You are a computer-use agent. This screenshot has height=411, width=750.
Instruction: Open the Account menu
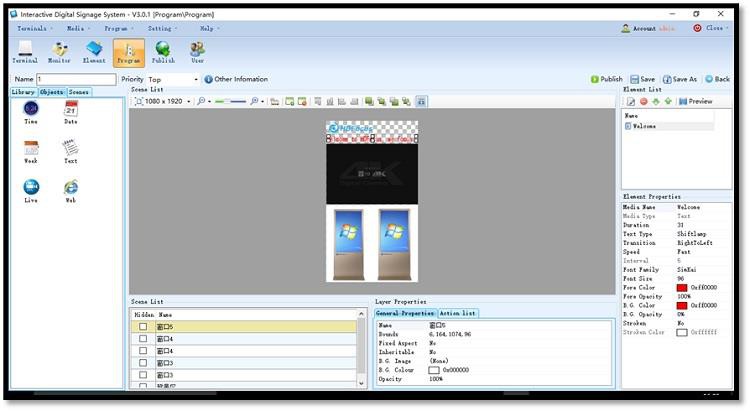(648, 29)
